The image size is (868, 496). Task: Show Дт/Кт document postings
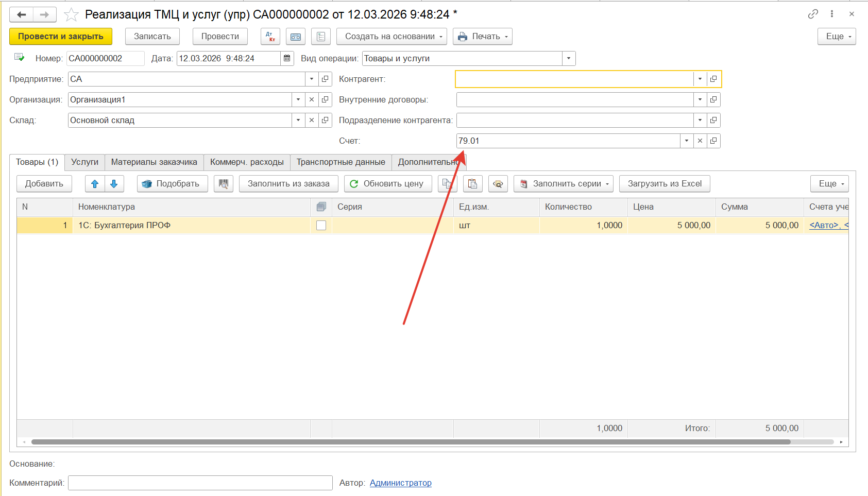(270, 37)
